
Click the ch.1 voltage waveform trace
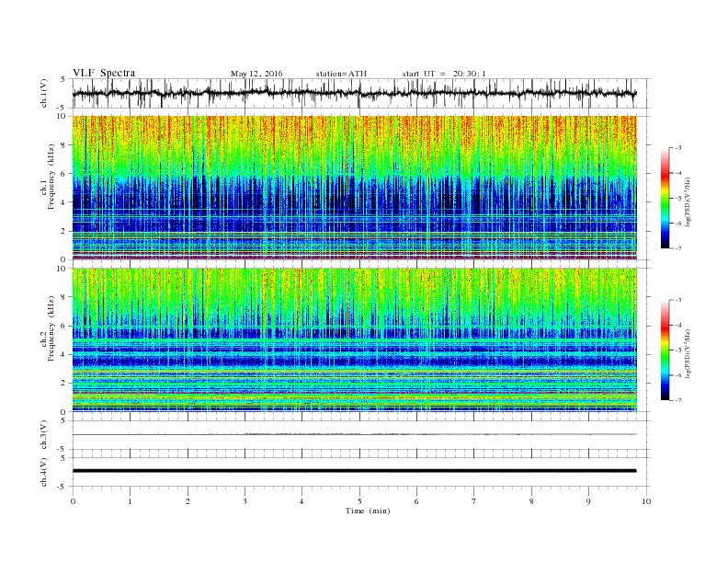coord(354,93)
